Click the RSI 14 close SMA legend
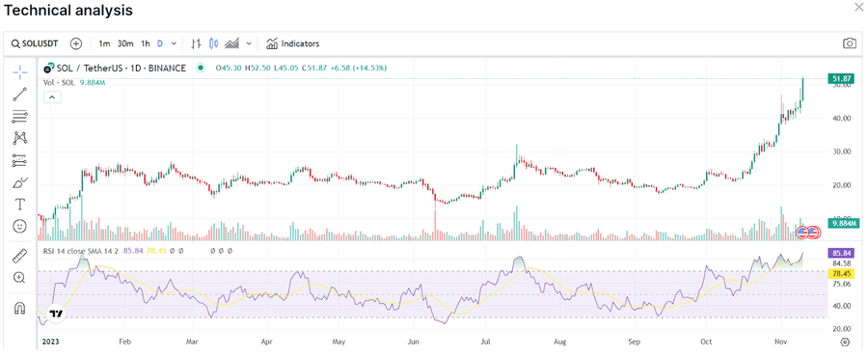868x358 pixels. pyautogui.click(x=82, y=251)
